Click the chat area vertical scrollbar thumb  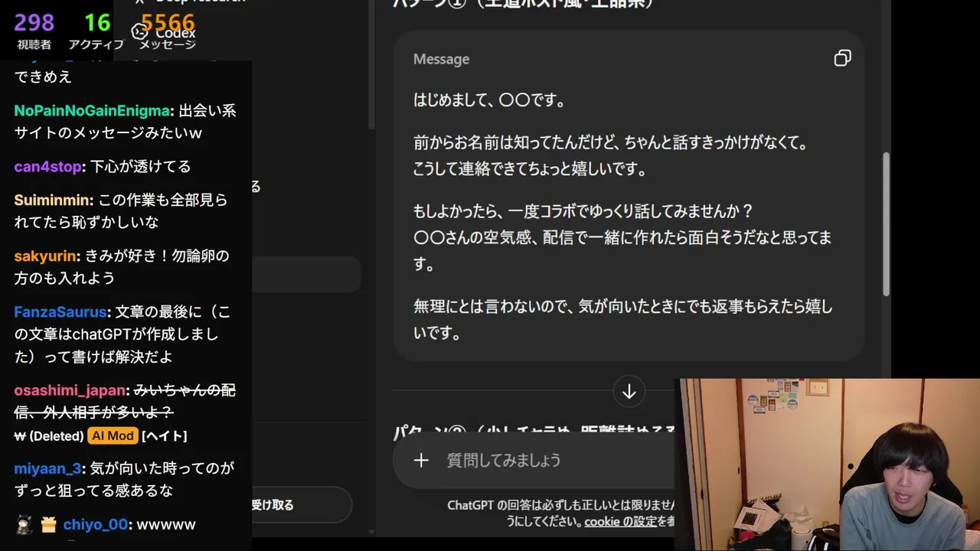(887, 224)
